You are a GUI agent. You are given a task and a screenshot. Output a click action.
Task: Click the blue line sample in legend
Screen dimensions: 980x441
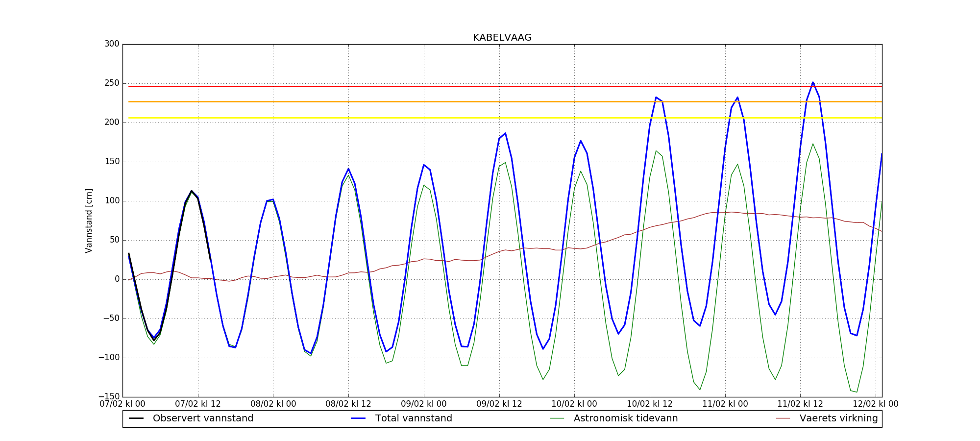coord(359,418)
